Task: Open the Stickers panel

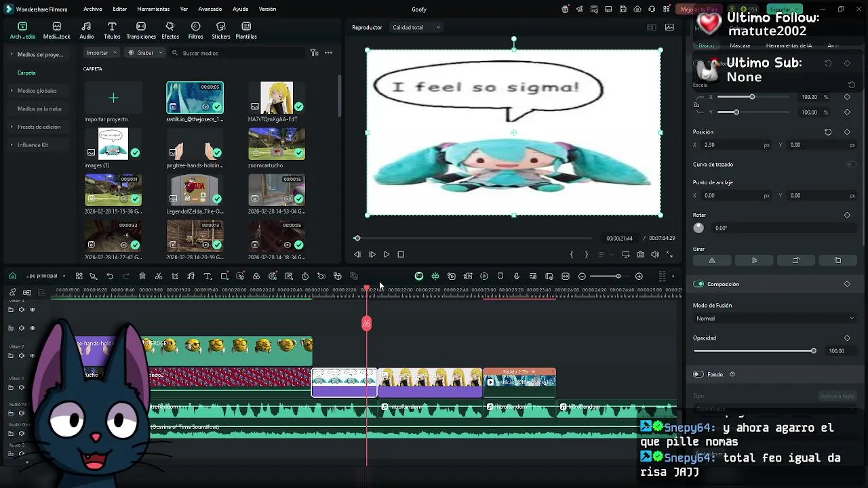Action: [x=220, y=30]
